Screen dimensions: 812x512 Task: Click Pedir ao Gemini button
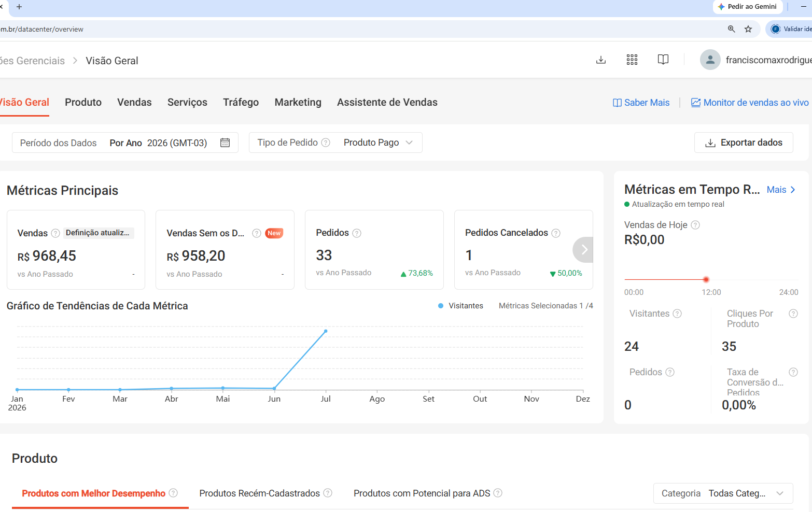point(747,7)
